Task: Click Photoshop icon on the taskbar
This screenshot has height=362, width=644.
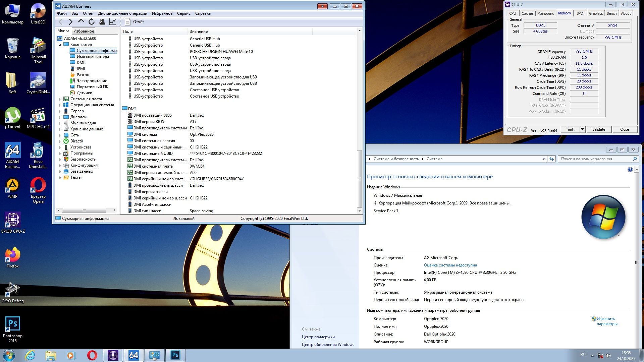Action: tap(175, 355)
